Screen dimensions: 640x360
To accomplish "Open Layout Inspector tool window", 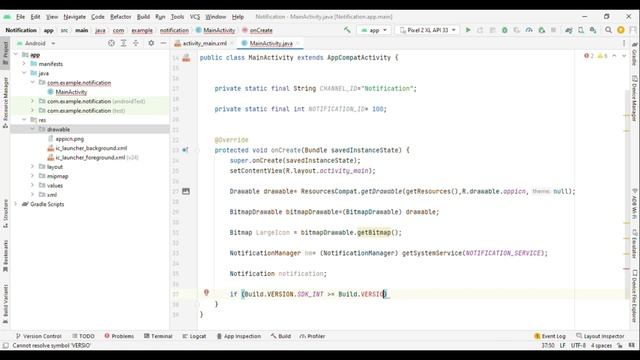I will pos(600,336).
